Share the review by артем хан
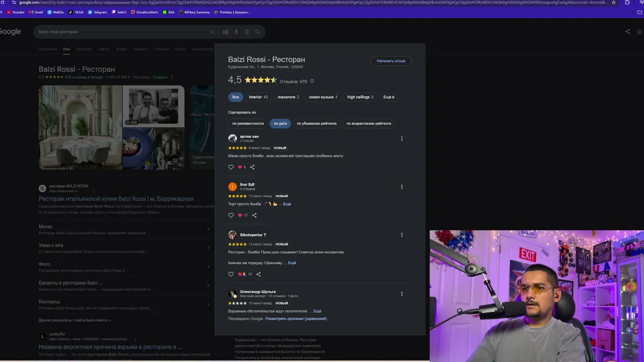The height and width of the screenshot is (362, 644). point(252,167)
